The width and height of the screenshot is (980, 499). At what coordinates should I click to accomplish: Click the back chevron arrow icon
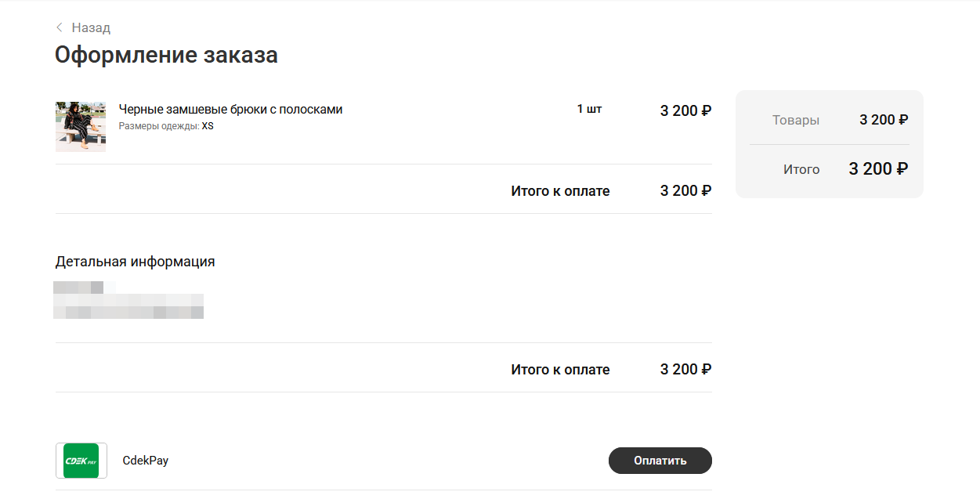(x=59, y=27)
